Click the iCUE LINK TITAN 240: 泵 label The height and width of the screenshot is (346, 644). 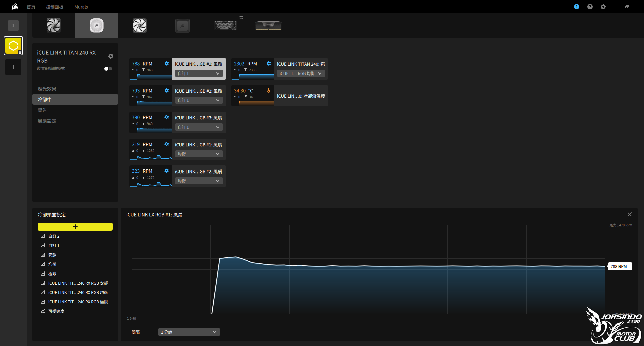coord(301,64)
